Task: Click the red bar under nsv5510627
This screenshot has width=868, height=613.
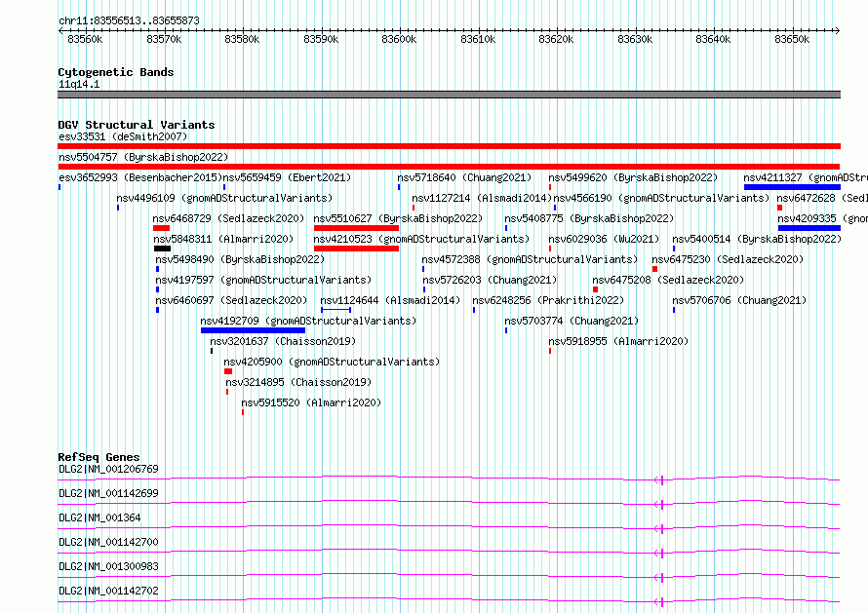Action: coord(356,228)
